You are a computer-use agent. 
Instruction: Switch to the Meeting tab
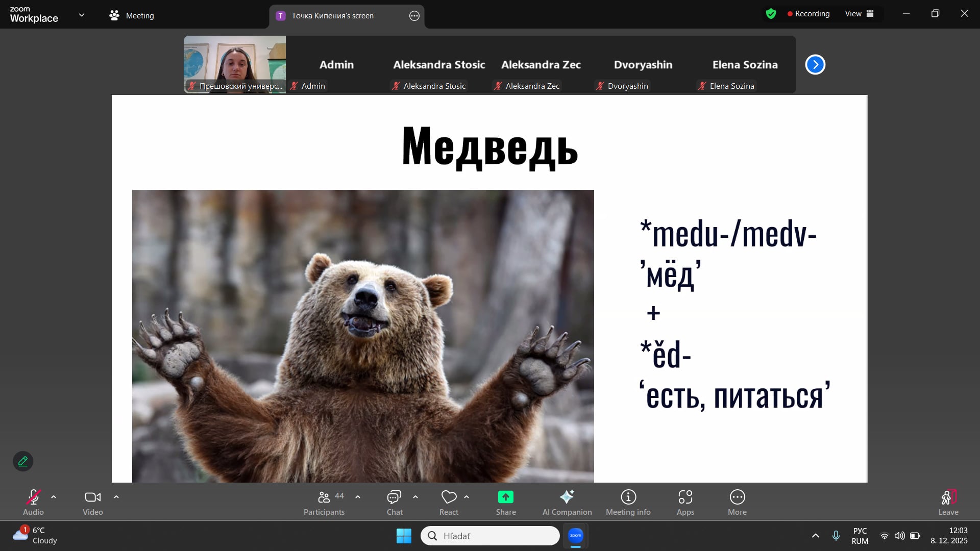pyautogui.click(x=132, y=16)
